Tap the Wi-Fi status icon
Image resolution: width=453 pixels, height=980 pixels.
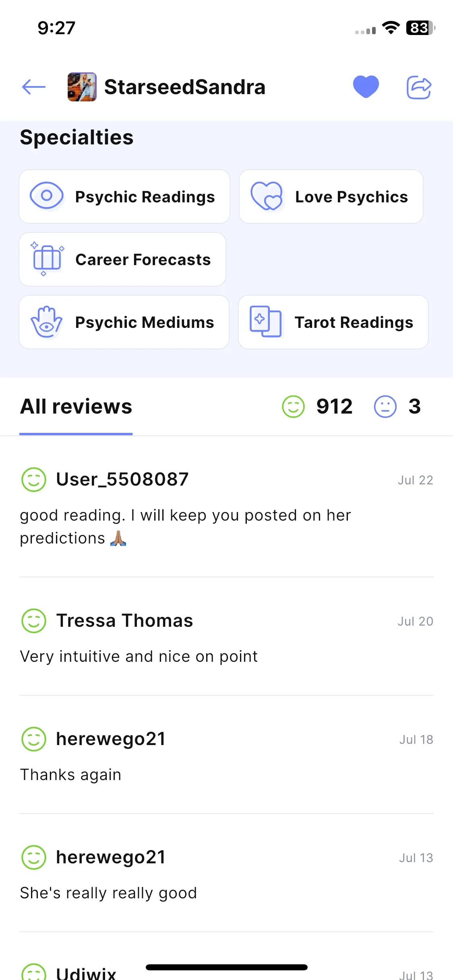[x=391, y=28]
